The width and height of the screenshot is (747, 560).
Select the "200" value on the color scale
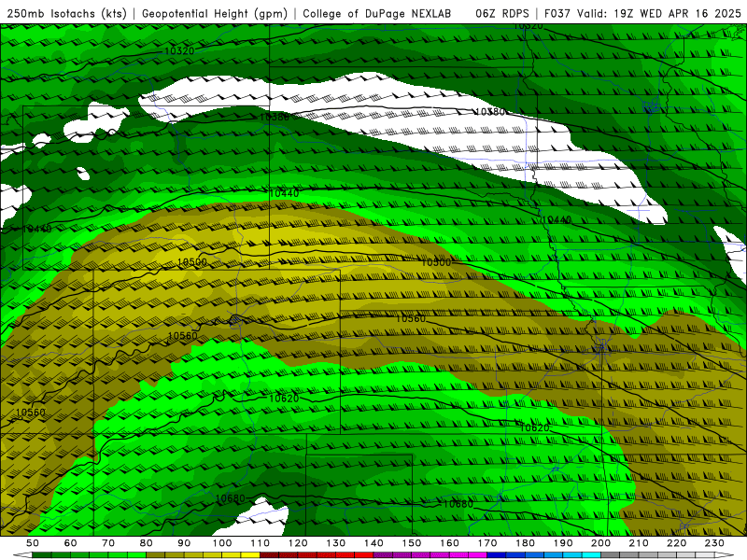click(600, 543)
